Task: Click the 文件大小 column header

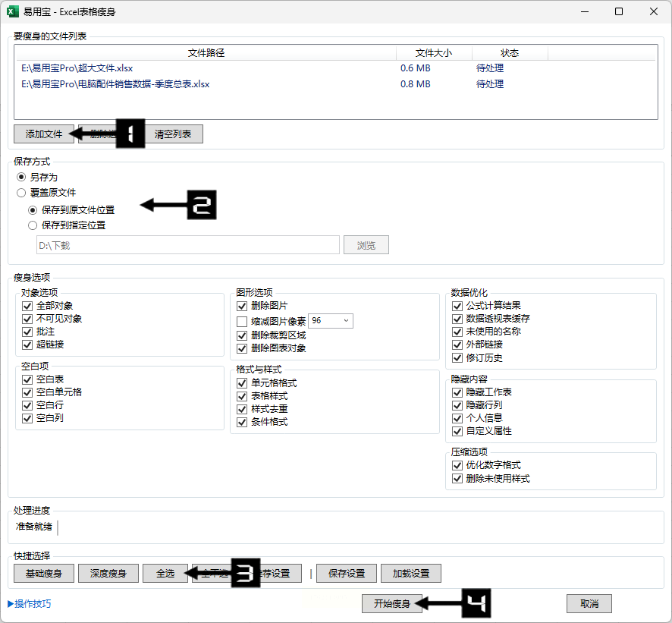Action: [x=433, y=53]
